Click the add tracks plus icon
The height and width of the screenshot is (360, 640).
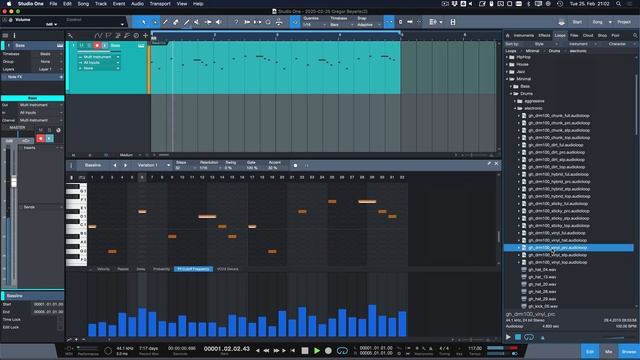[x=145, y=36]
